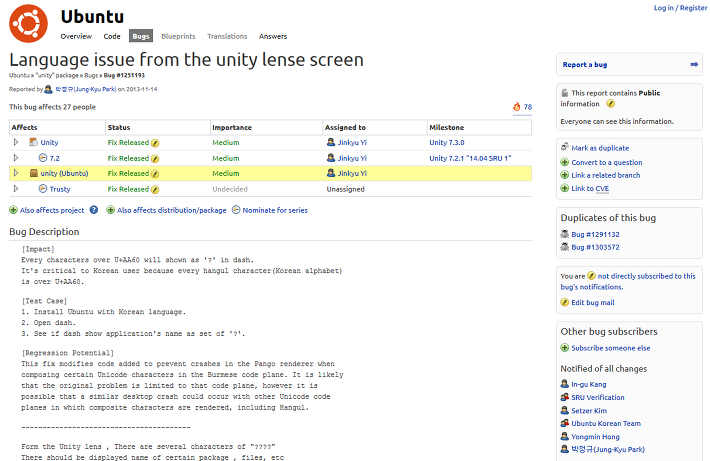Click plus icon beside Link to CVE

(565, 188)
